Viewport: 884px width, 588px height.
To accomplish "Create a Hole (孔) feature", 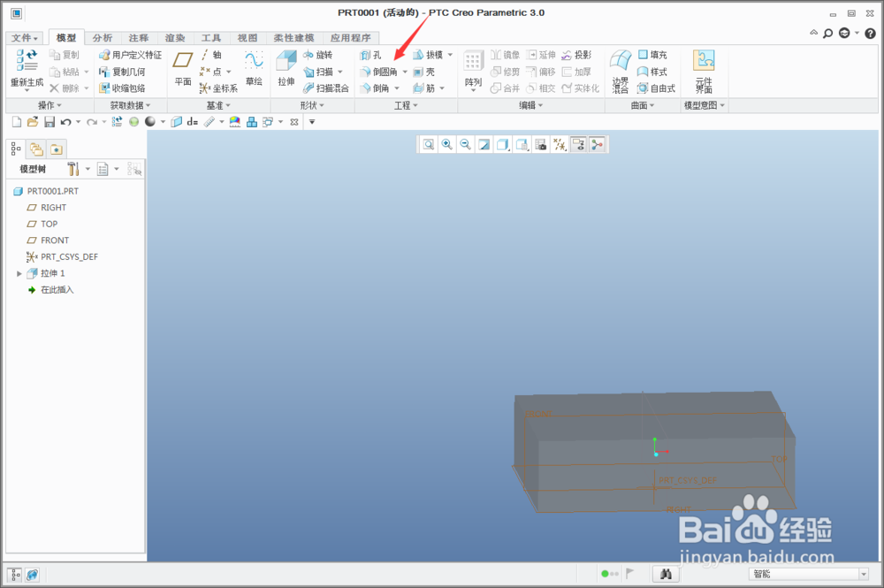I will coord(370,55).
